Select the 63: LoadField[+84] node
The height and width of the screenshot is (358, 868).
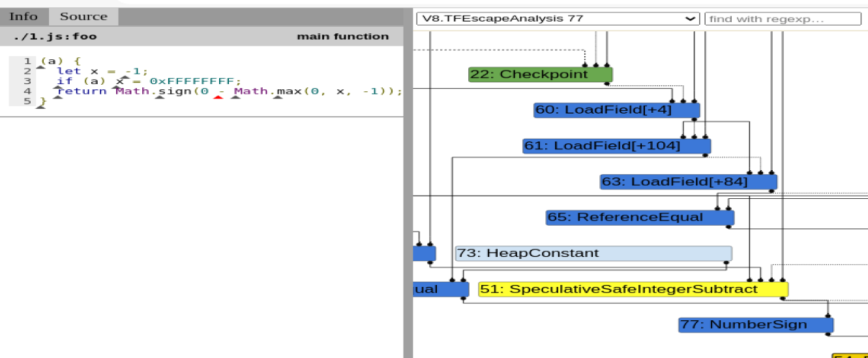pyautogui.click(x=688, y=181)
